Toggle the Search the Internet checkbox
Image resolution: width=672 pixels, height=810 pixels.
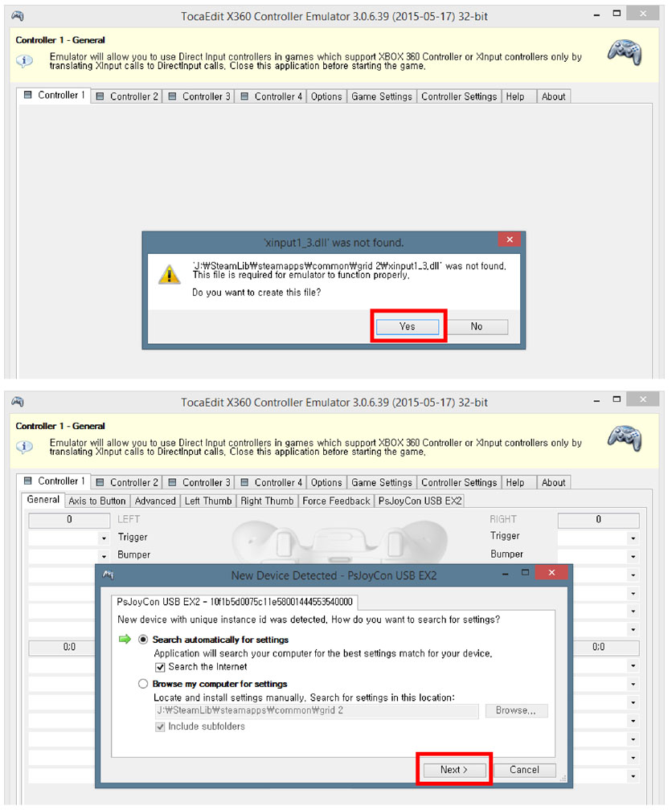coord(160,667)
